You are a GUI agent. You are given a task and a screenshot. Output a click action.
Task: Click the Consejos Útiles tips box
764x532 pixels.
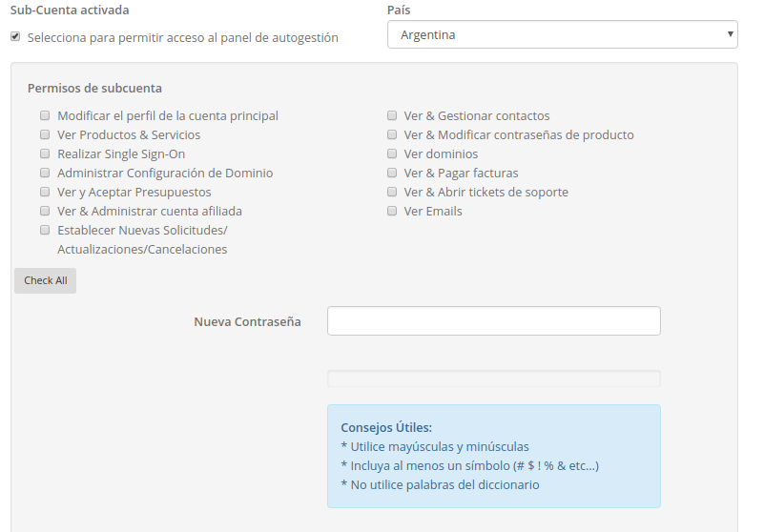tap(493, 456)
